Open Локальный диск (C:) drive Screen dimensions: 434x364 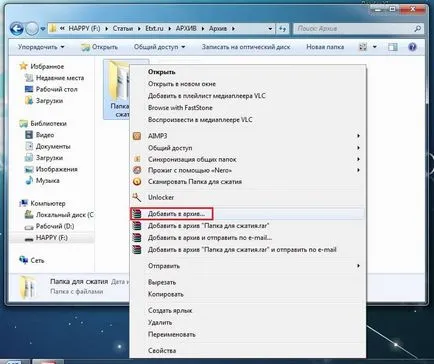59,215
